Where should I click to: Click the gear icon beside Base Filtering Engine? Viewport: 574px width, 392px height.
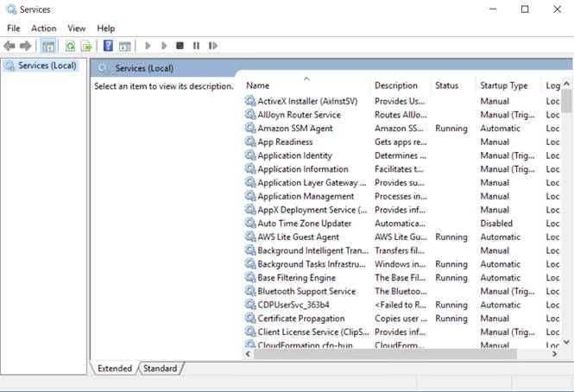tap(250, 277)
